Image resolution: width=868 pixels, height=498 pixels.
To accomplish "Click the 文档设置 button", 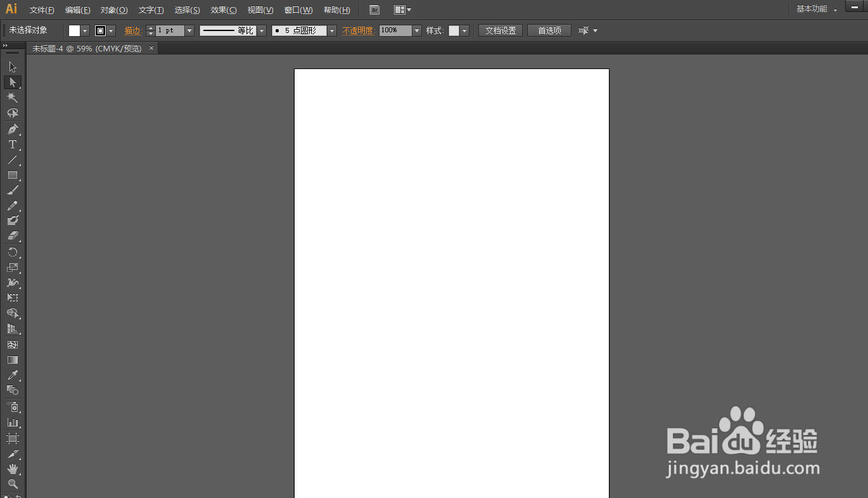I will (501, 30).
